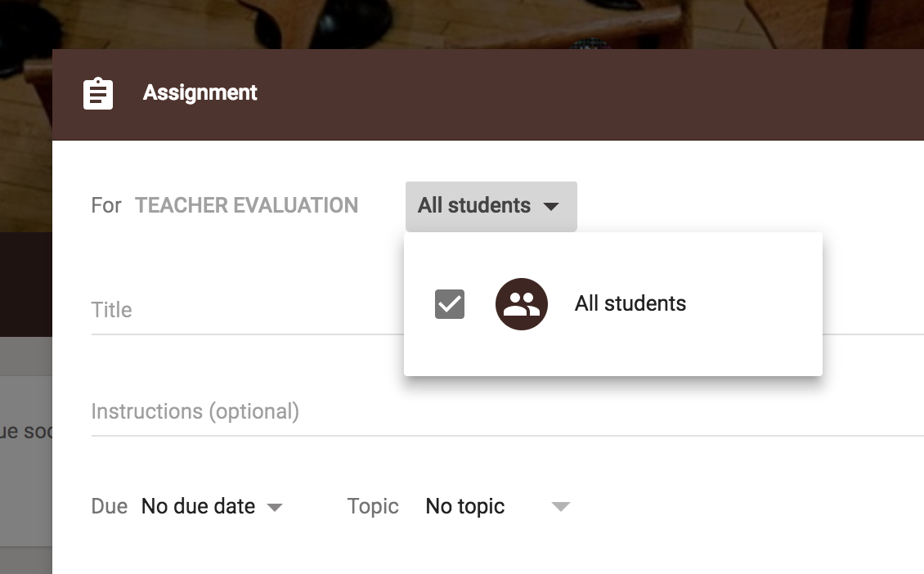Select the All students menu entry
The width and height of the screenshot is (924, 574).
click(630, 303)
